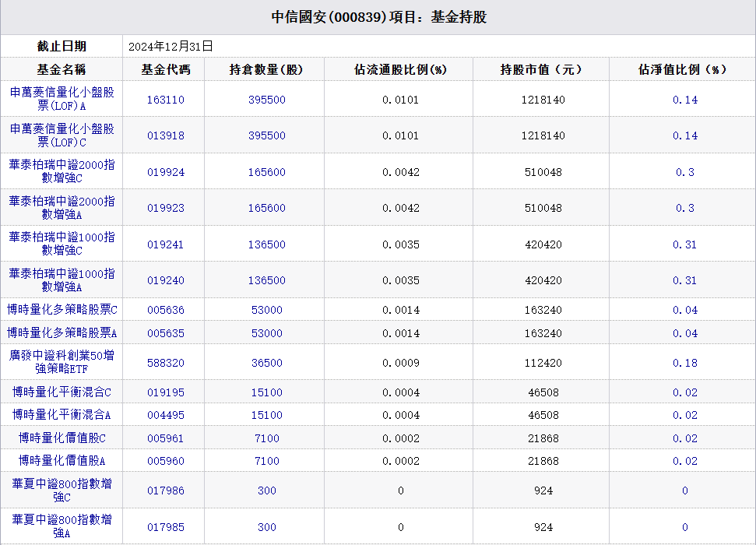Select the 佔淨值比例(%) column header
Screen dimensions: 756x545
[682, 69]
